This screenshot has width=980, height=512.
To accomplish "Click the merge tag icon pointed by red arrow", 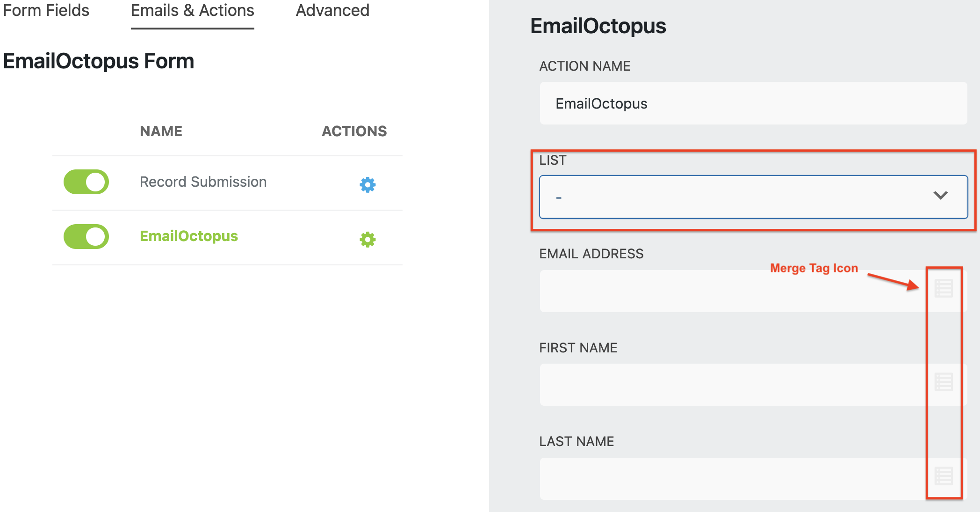I will [x=943, y=288].
